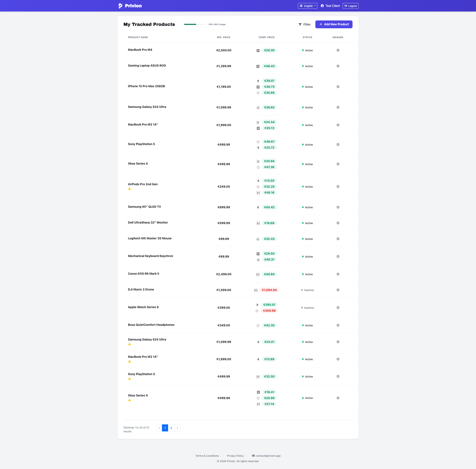Click the warning triangle under AirPods Pro 2nd Gen
Viewport: 476px width, 469px height.
[x=130, y=189]
